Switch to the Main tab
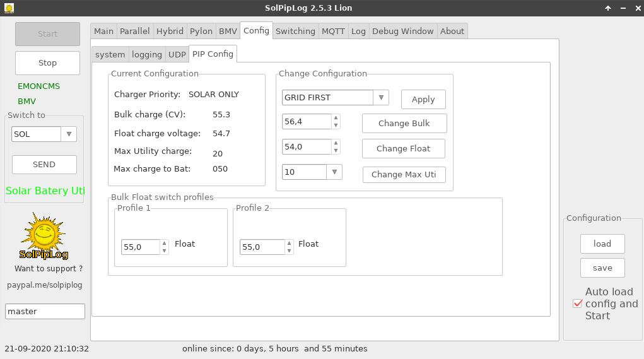Viewport: 644px width, 359px height. pyautogui.click(x=103, y=31)
